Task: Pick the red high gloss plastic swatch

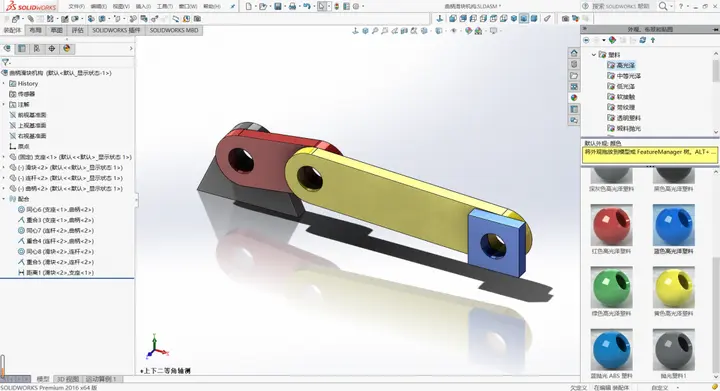Action: pos(612,225)
